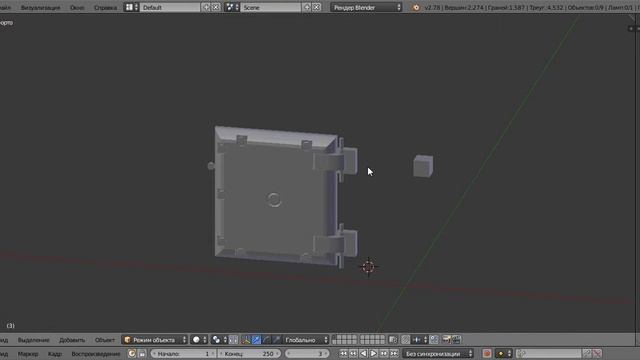640x360 pixels.
Task: Open the screen layout browser icon
Action: pyautogui.click(x=131, y=7)
